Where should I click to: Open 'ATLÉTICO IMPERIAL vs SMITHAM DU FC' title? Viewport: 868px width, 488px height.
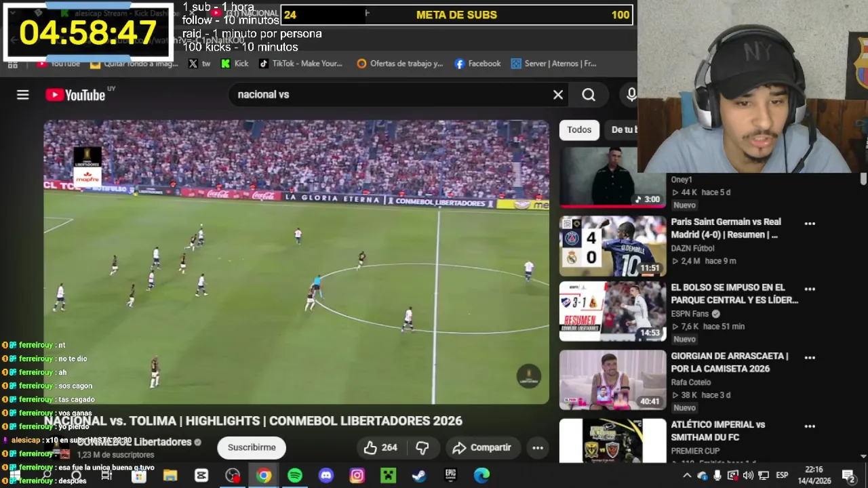(x=718, y=431)
